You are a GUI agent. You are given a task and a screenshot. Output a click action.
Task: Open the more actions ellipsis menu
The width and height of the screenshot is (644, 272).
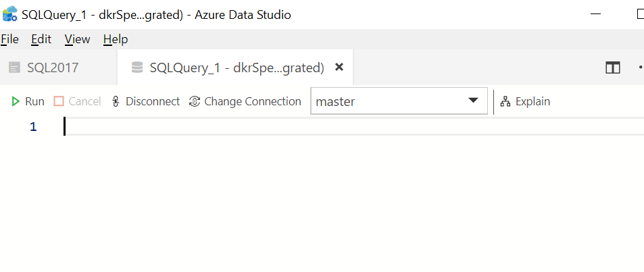pos(640,67)
